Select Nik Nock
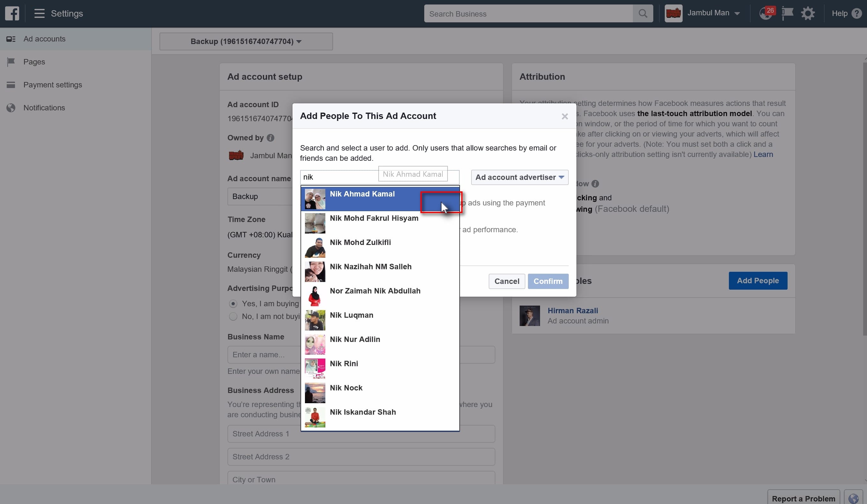This screenshot has height=504, width=867. (380, 393)
